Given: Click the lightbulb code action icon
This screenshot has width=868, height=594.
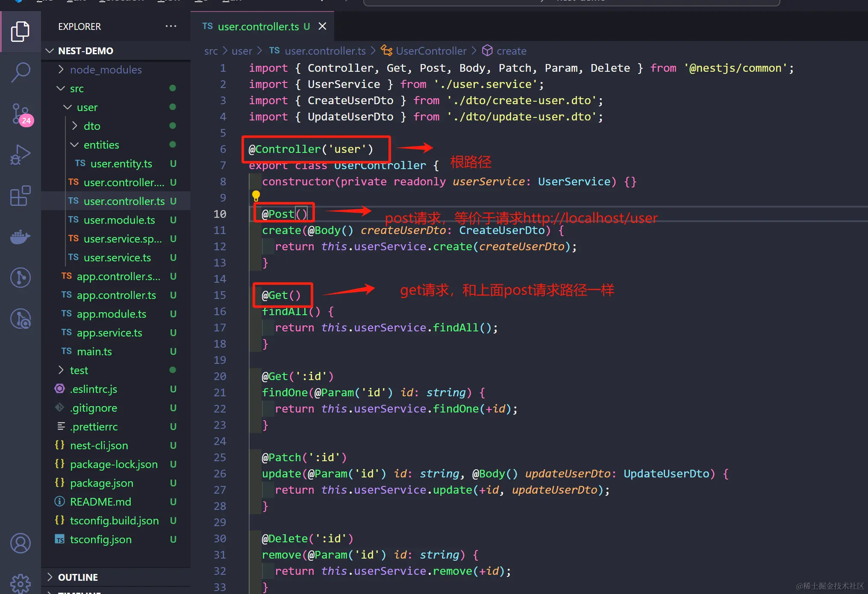Looking at the screenshot, I should [x=256, y=196].
